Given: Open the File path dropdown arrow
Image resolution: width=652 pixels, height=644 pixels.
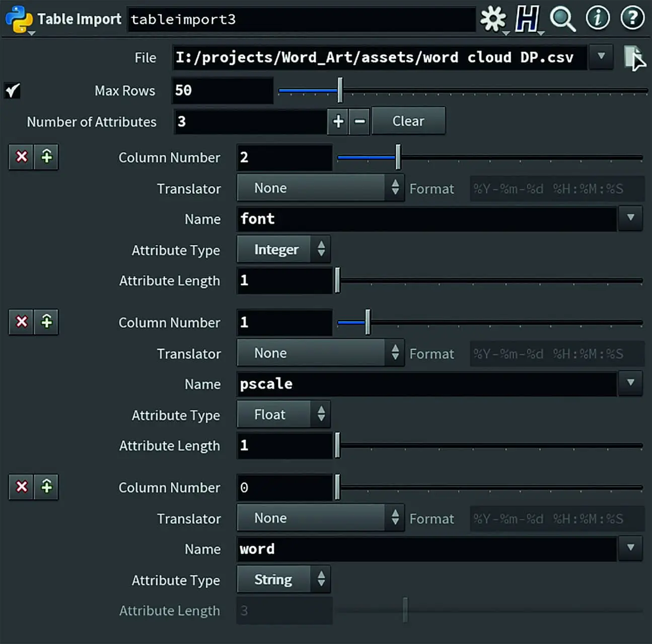Looking at the screenshot, I should [601, 57].
